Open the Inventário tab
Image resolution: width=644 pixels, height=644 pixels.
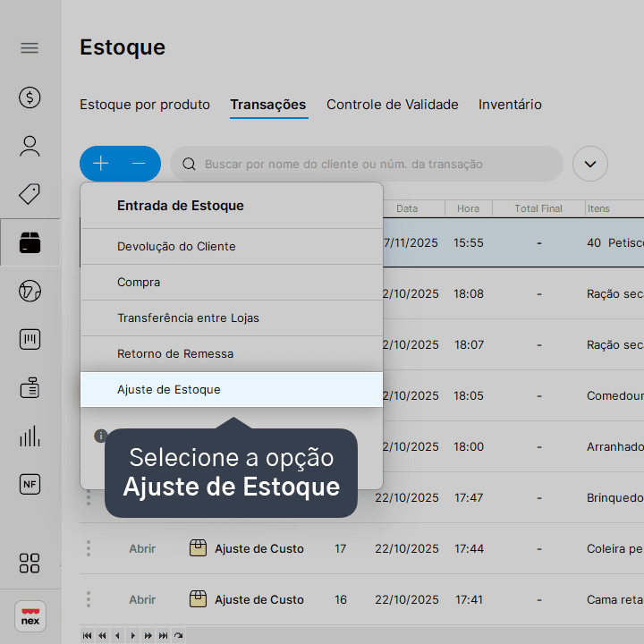coord(510,105)
